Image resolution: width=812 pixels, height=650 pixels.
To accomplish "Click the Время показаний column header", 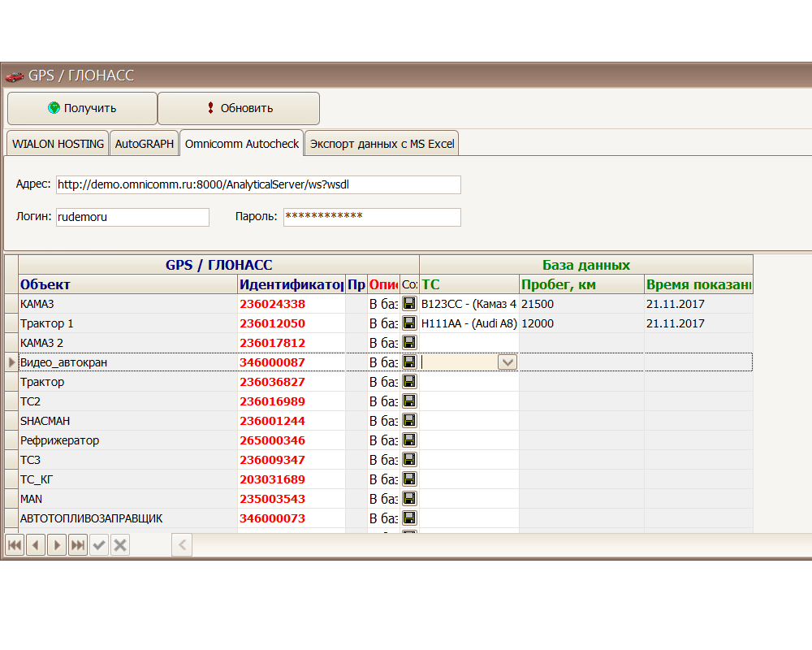I will (698, 284).
